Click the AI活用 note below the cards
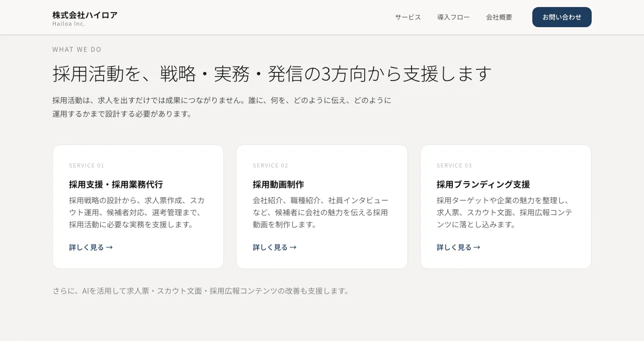 [201, 291]
